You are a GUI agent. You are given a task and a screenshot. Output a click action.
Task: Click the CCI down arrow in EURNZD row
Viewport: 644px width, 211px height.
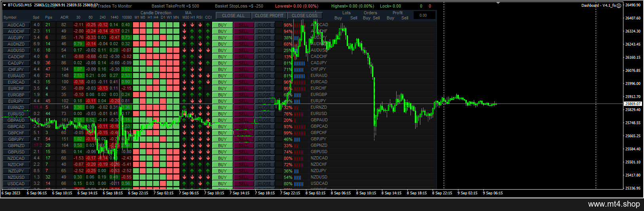tap(208, 107)
